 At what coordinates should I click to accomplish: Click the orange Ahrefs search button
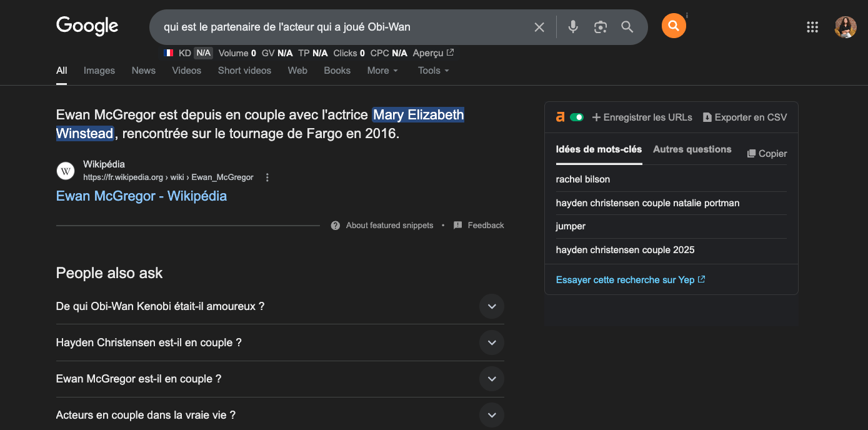(x=673, y=26)
